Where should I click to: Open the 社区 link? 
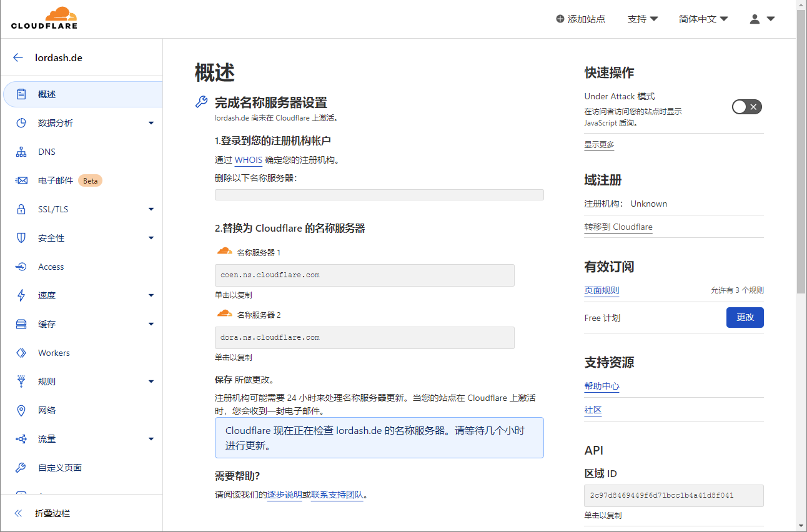(593, 410)
